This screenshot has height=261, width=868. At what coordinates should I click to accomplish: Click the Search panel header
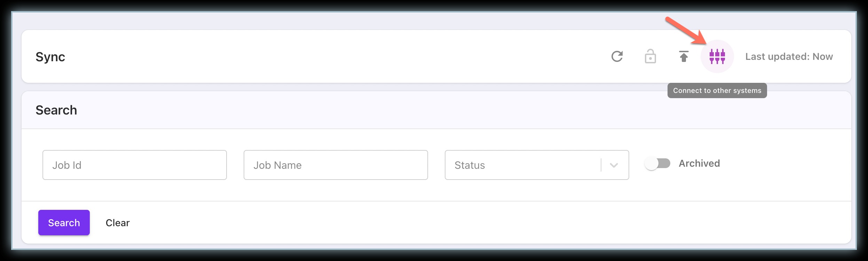(56, 110)
